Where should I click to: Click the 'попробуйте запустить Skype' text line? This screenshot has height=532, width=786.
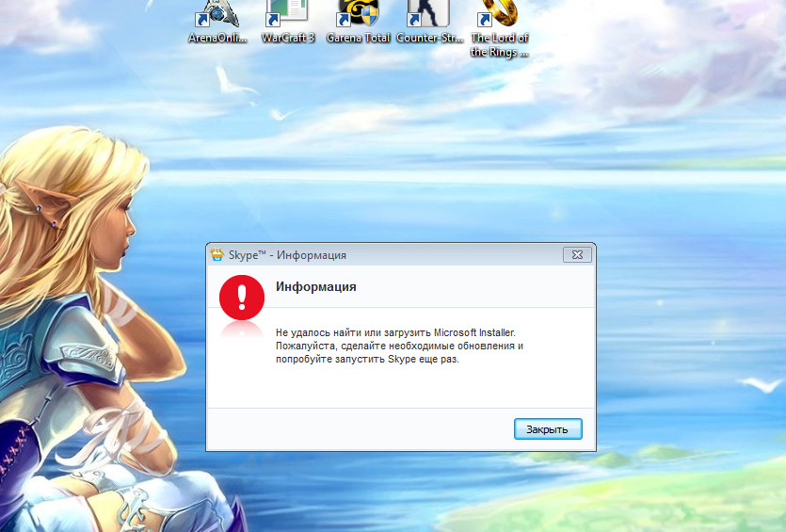click(367, 361)
